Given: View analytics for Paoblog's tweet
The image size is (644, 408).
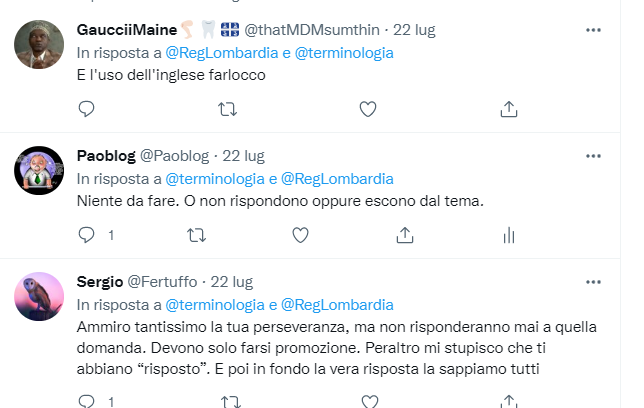Looking at the screenshot, I should click(x=508, y=235).
